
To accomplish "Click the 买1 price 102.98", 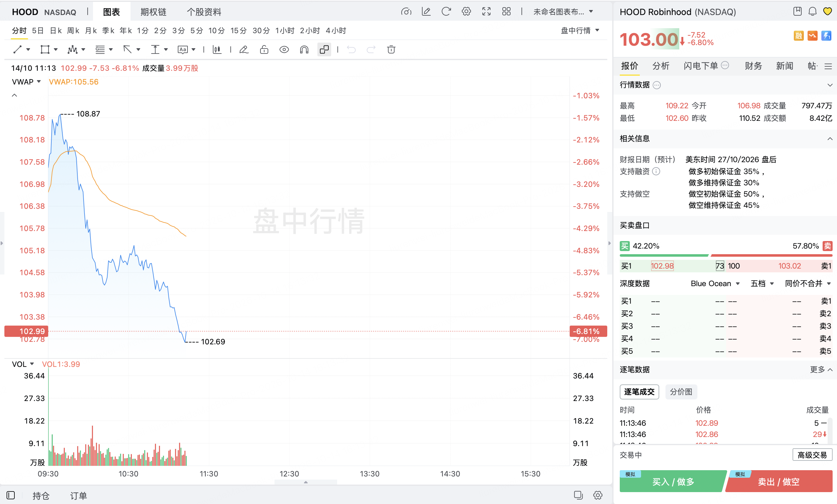I will pos(662,266).
